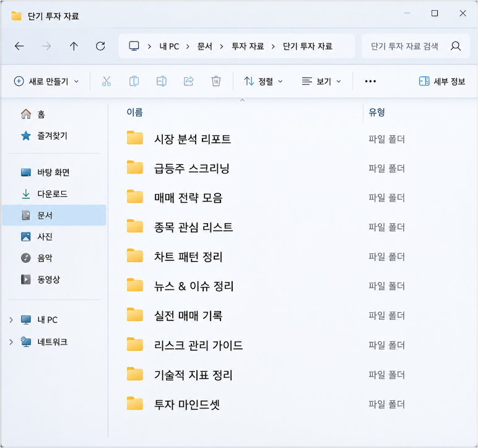Screen dimensions: 478x448
Task: Cut selection with scissors icon
Action: [x=106, y=81]
